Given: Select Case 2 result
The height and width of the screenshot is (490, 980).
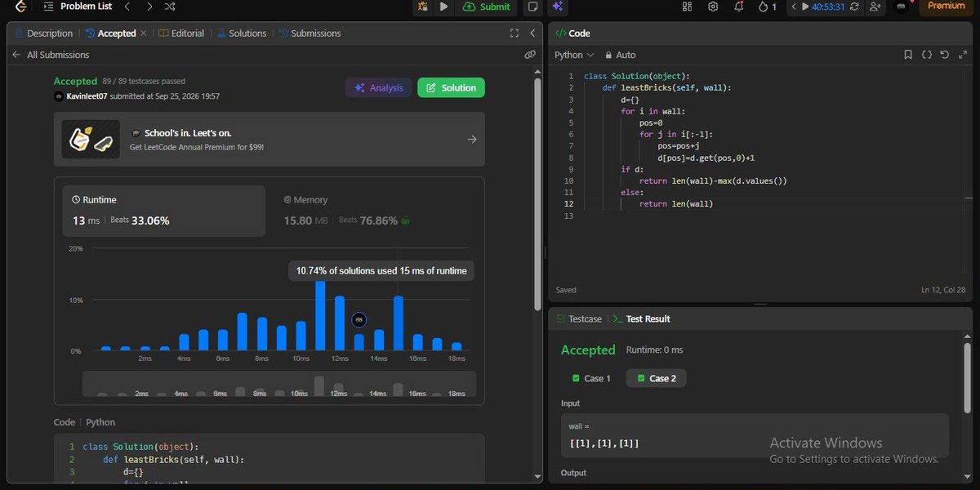Looking at the screenshot, I should [657, 378].
